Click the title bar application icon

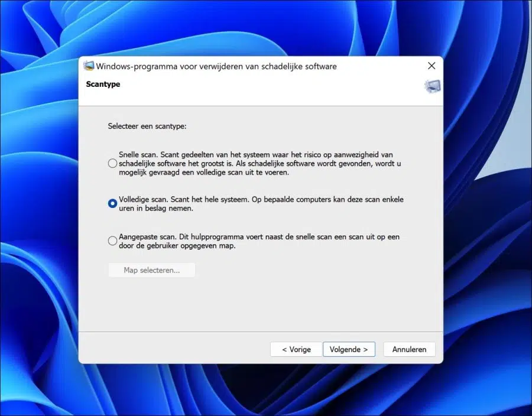(x=89, y=66)
